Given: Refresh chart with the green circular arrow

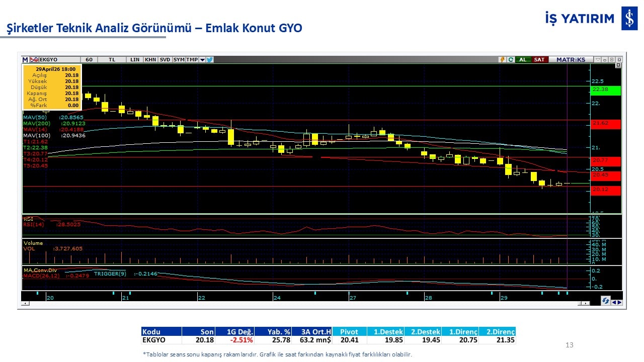Looking at the screenshot, I should (511, 59).
